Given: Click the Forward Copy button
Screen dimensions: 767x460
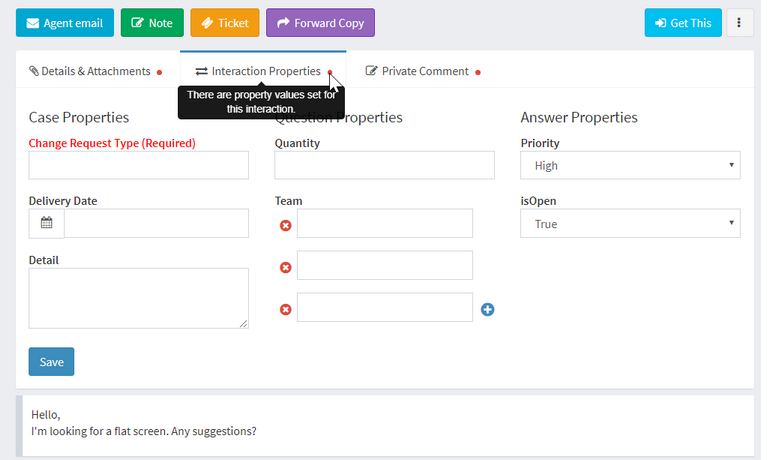Looking at the screenshot, I should point(320,23).
